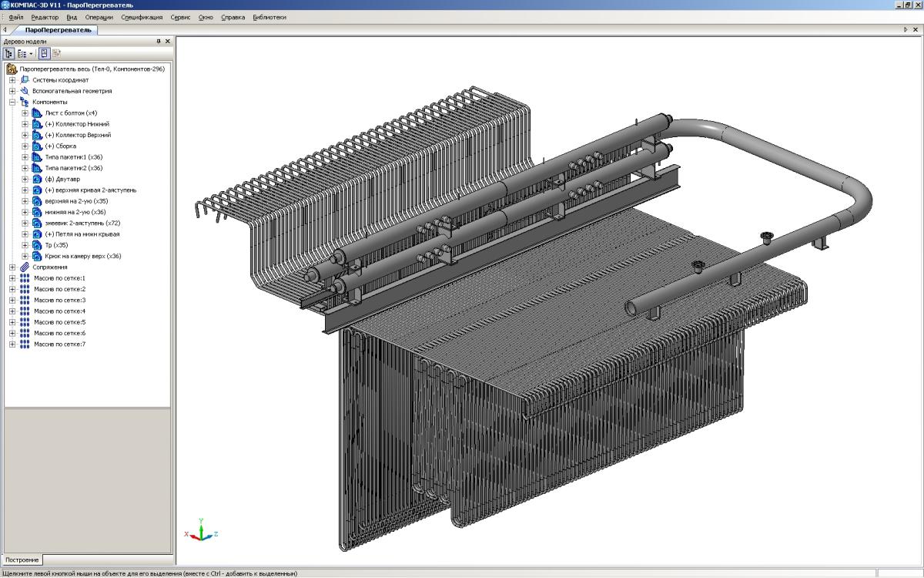Viewport: 924px width, 578px height.
Task: Click the Системы координат icon in tree
Action: pyautogui.click(x=24, y=80)
